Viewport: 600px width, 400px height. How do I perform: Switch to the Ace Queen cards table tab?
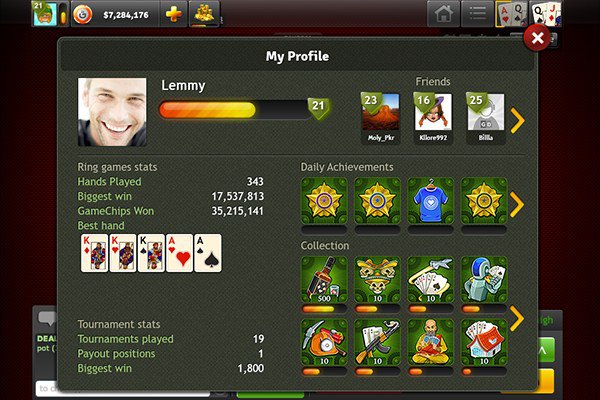coord(511,14)
